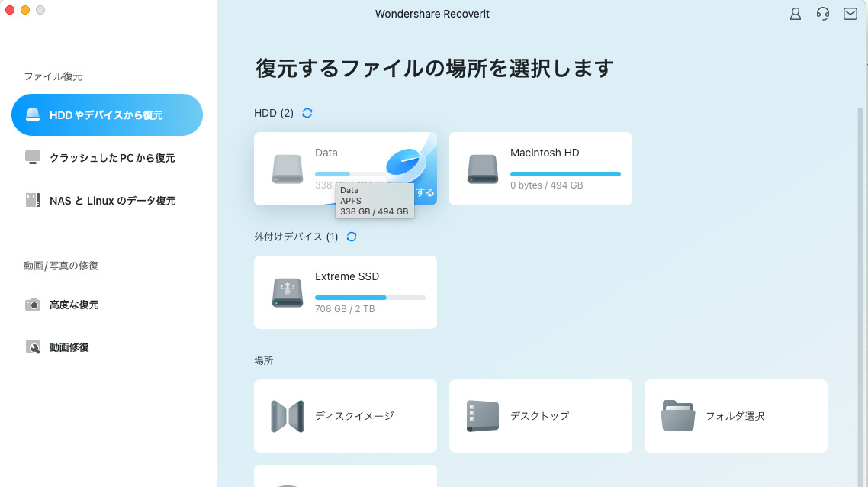The height and width of the screenshot is (487, 868).
Task: Select the Extreme SSD drive name
Action: 347,276
